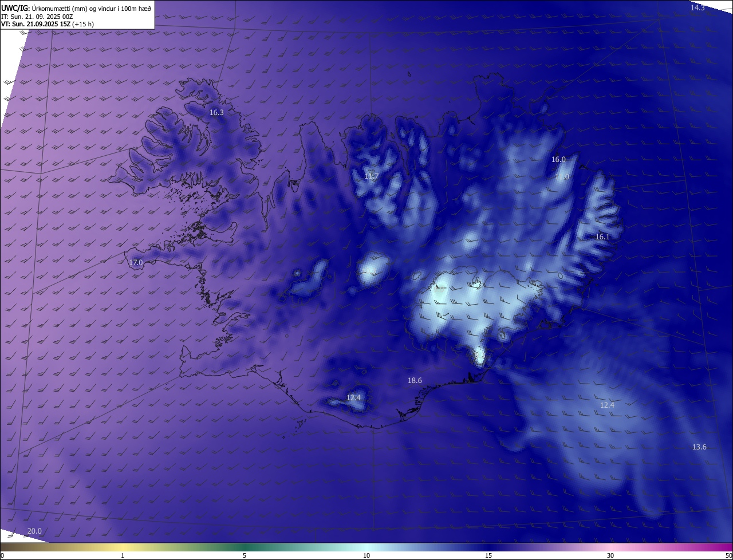Click the 12.4 value on the south-coast glacier
Image resolution: width=733 pixels, height=560 pixels.
[x=354, y=397]
